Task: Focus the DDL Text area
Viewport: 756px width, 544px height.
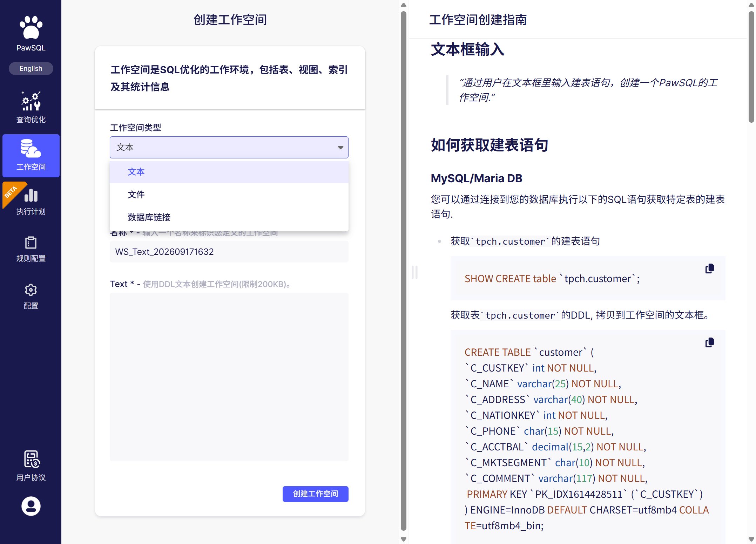Action: pyautogui.click(x=229, y=377)
